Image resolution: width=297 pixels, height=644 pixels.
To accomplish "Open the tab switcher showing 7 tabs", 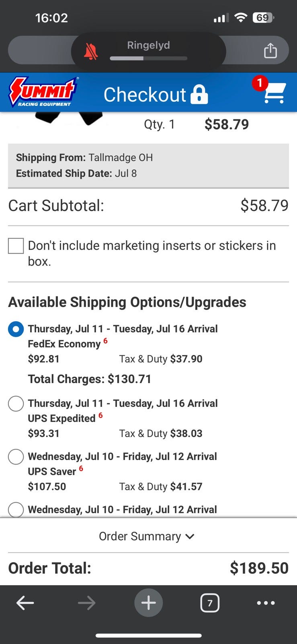I will point(209,603).
